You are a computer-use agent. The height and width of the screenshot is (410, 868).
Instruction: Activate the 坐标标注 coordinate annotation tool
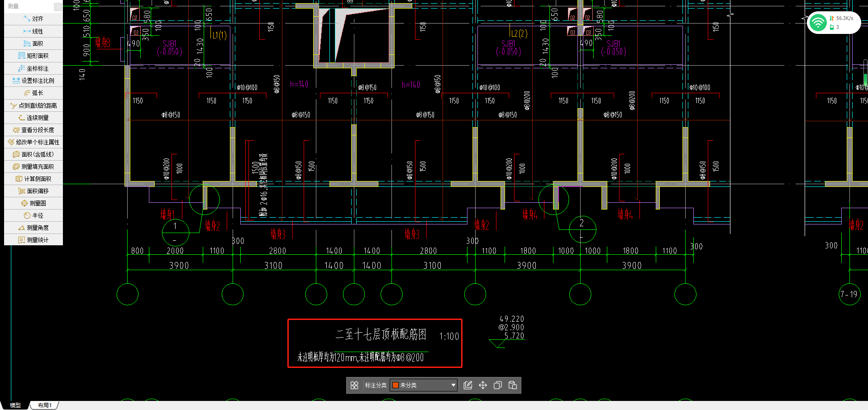click(x=33, y=68)
